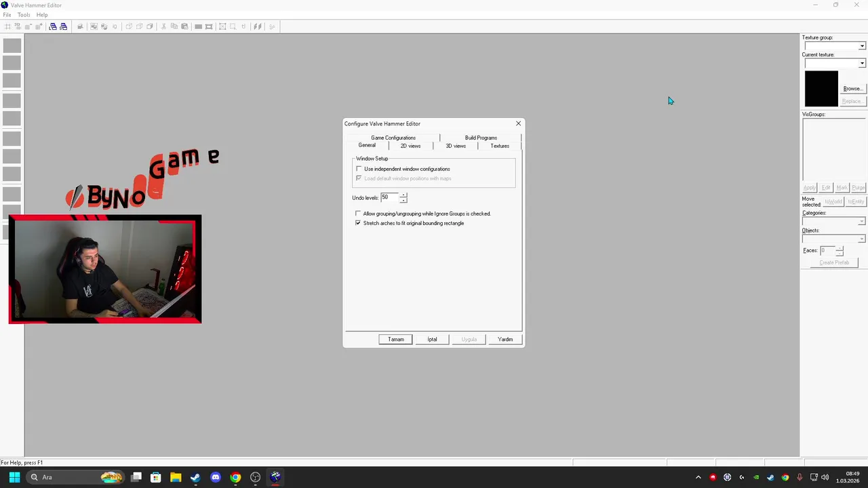Switch to the 2D views tab

410,146
